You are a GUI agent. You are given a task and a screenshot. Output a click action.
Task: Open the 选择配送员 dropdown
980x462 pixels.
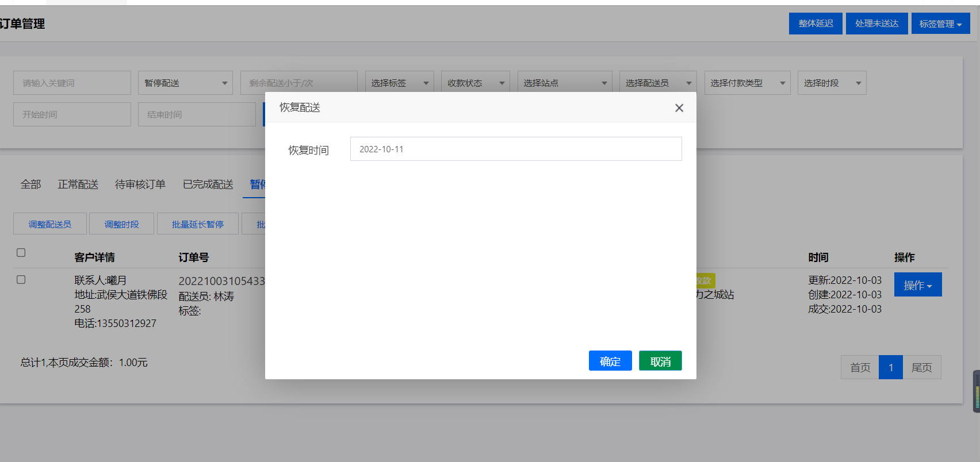(657, 83)
